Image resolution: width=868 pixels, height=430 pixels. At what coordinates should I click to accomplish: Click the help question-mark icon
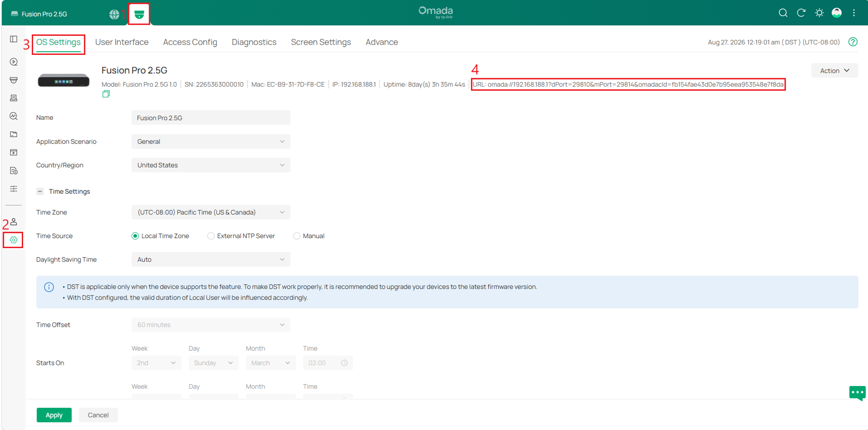click(x=853, y=42)
